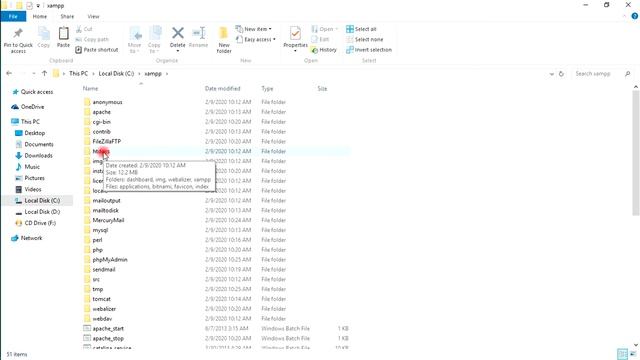Click Edit in Open group
The image size is (640, 360).
click(x=320, y=39)
